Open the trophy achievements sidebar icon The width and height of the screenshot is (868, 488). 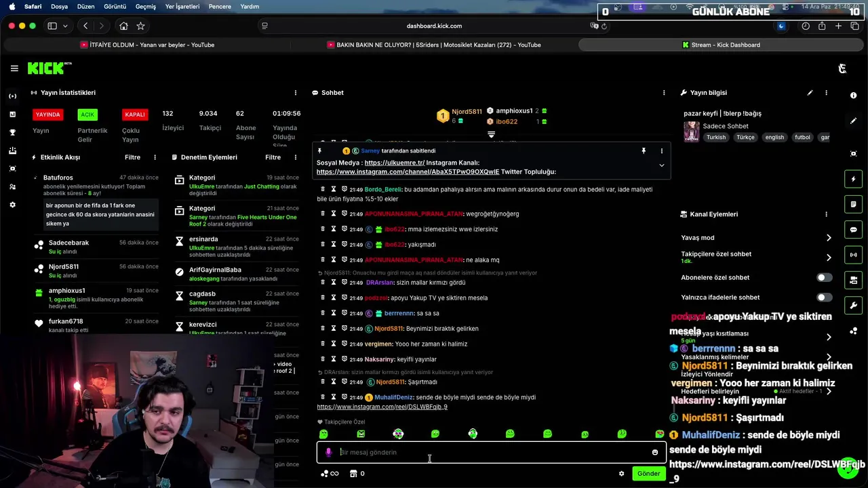click(12, 132)
